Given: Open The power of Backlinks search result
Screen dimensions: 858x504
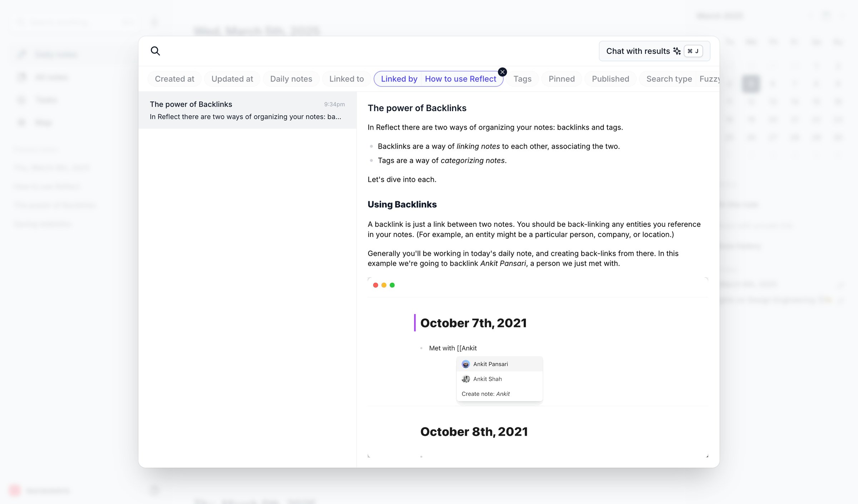Looking at the screenshot, I should click(x=247, y=110).
